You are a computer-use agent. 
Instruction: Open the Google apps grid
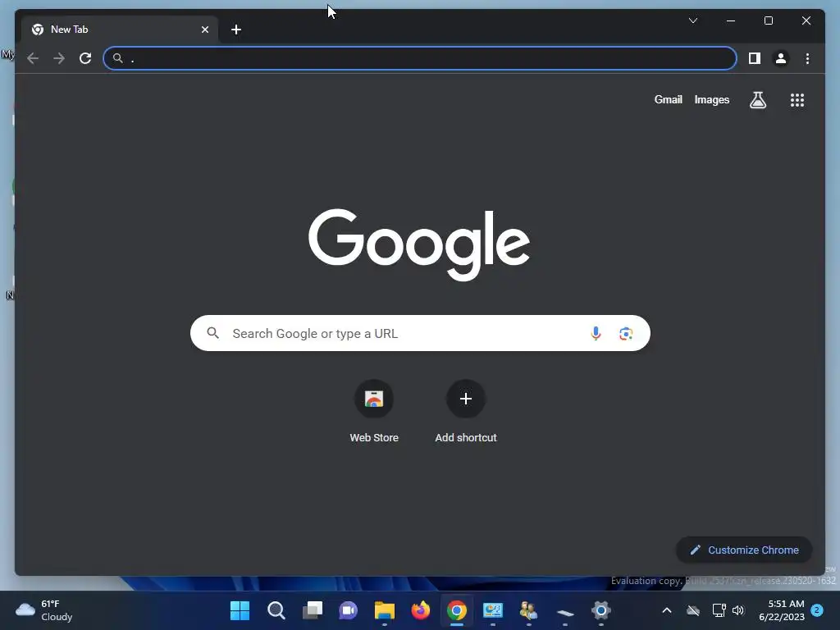(797, 99)
